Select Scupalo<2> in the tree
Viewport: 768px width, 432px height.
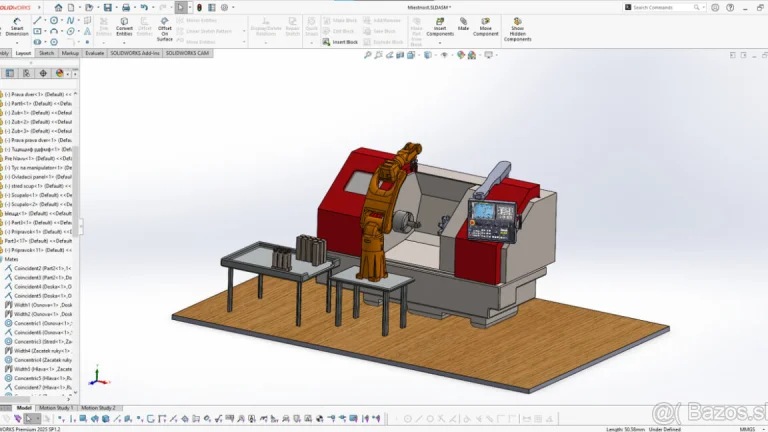click(38, 204)
